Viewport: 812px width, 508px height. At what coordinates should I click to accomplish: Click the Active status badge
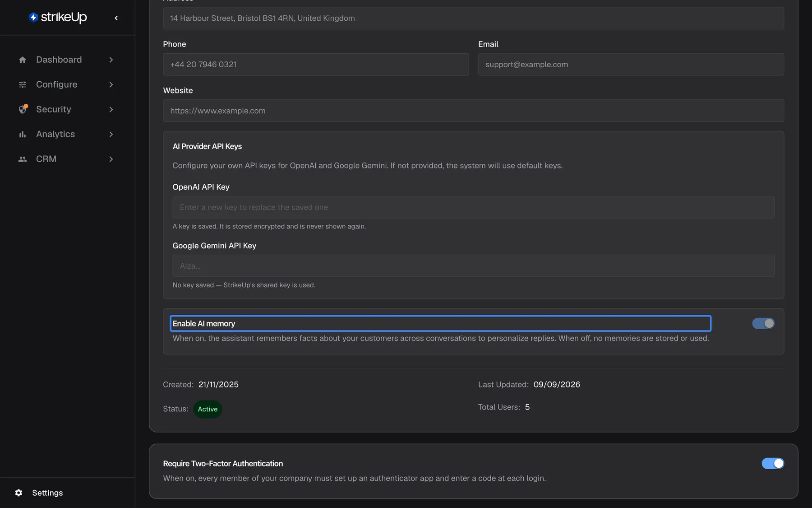point(208,409)
